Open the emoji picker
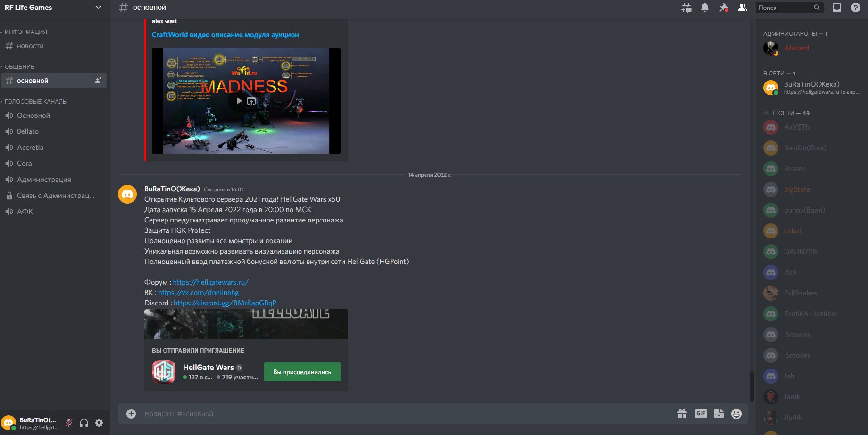Screen dimensions: 868x435 (736, 414)
